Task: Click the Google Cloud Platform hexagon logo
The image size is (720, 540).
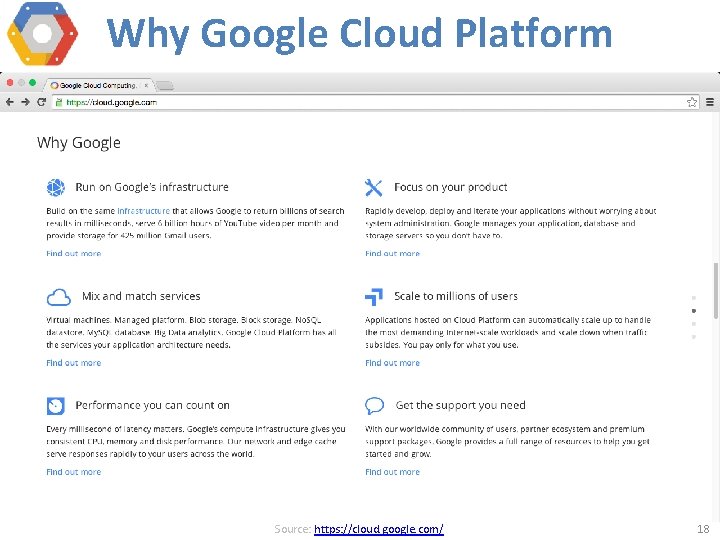Action: click(x=42, y=34)
